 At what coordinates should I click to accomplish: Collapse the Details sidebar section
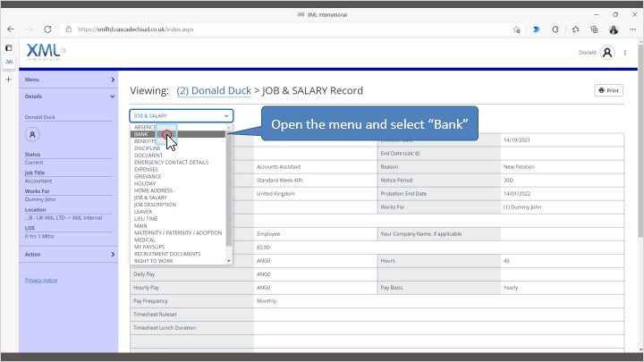point(69,97)
